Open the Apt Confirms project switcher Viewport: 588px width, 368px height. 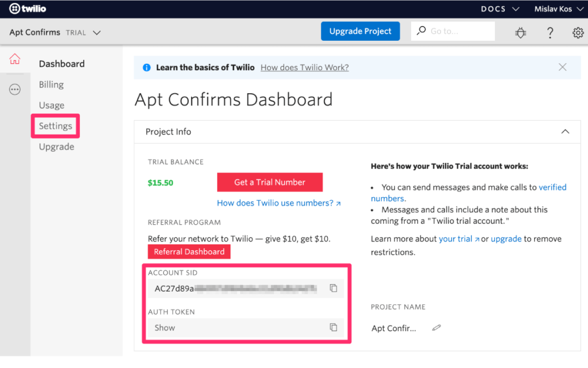click(x=55, y=32)
